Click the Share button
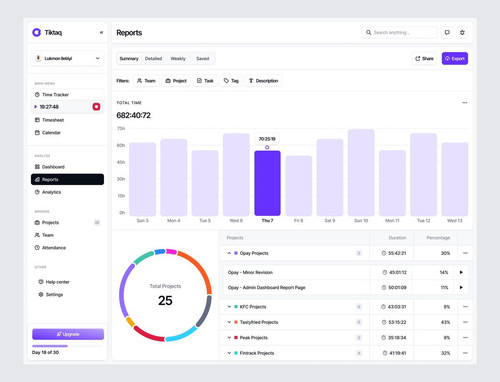Viewport: 500px width, 382px height. point(424,59)
